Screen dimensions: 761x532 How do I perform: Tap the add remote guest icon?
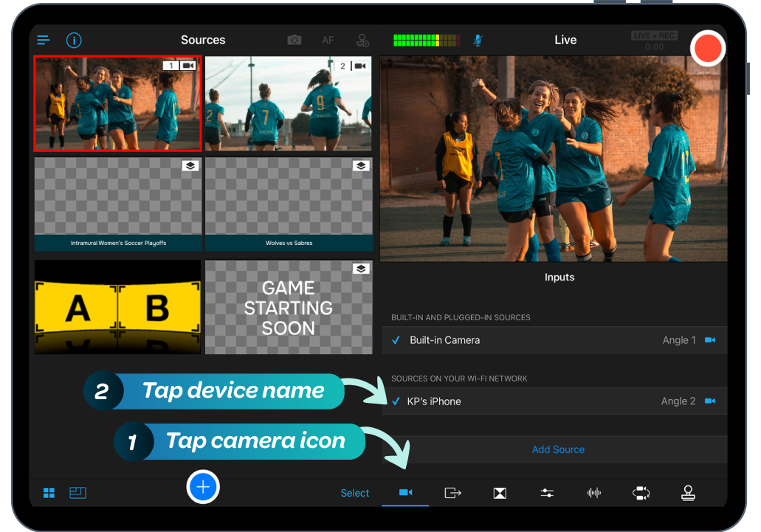362,41
